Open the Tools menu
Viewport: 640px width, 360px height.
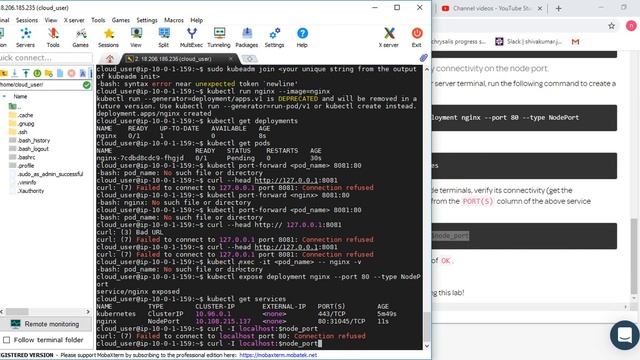click(98, 20)
